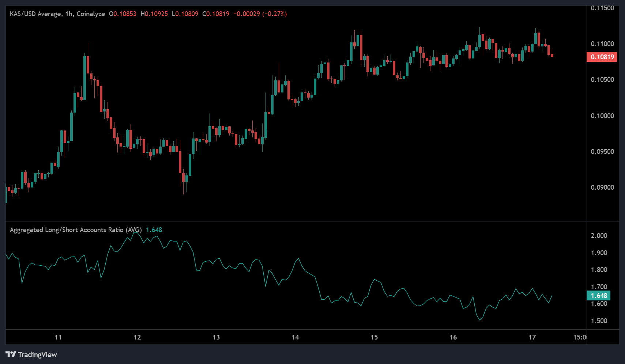625x364 pixels.
Task: Click the 1.800 ratio axis label
Action: pos(599,270)
